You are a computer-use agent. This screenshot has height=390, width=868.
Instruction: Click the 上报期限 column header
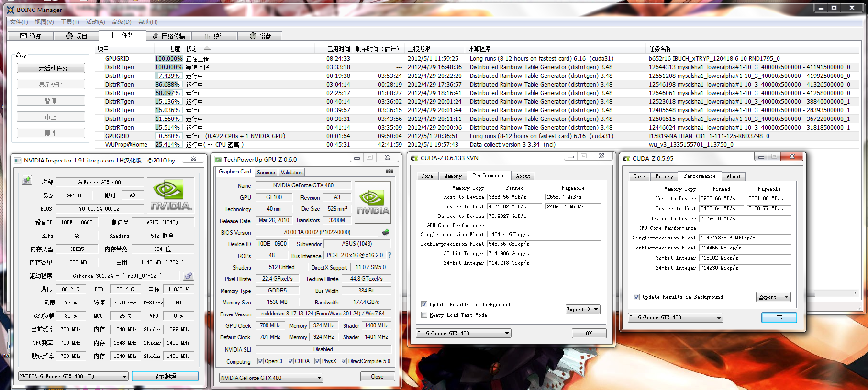tap(435, 49)
